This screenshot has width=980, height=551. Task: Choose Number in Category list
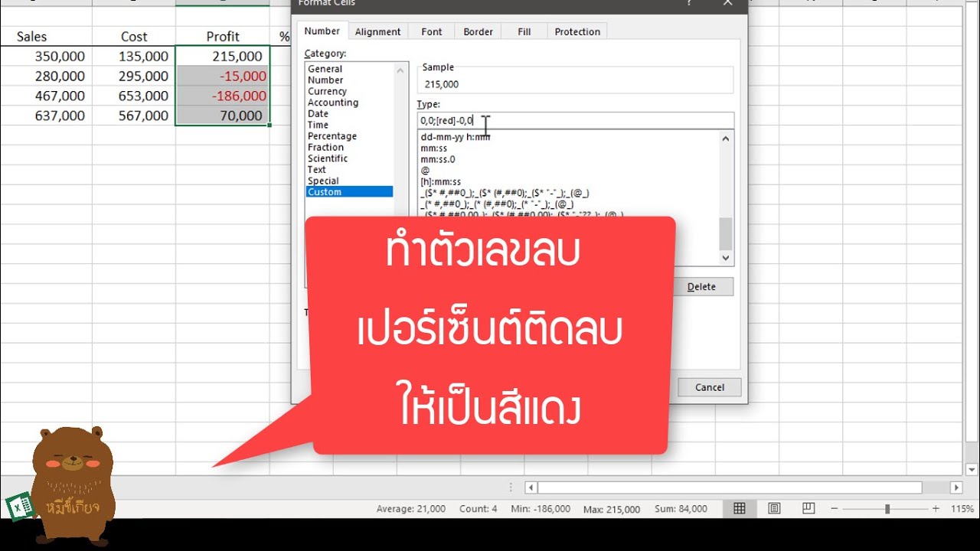coord(325,80)
